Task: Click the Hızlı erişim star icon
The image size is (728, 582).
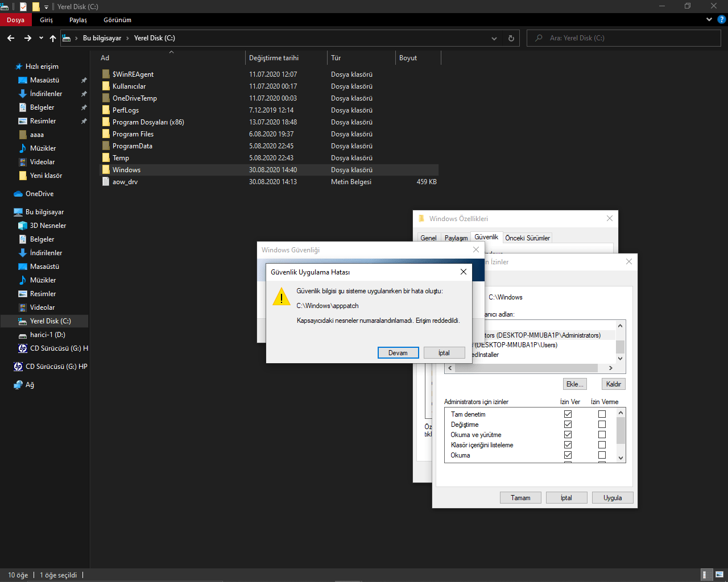Action: point(19,66)
